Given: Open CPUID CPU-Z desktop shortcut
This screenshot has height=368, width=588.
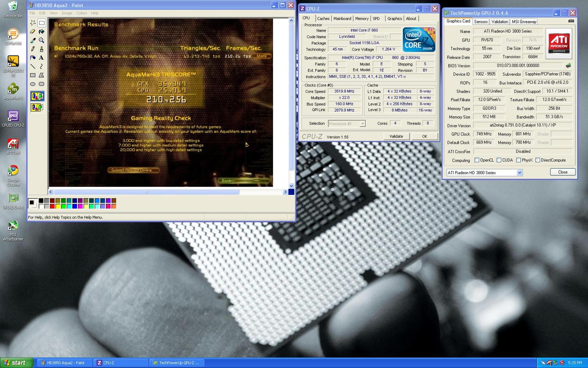Looking at the screenshot, I should [13, 119].
